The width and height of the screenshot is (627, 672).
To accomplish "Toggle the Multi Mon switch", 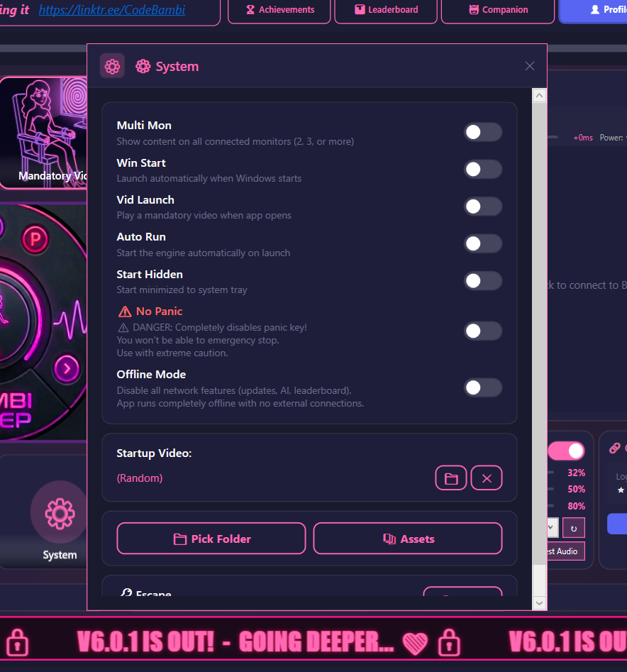I will point(483,132).
